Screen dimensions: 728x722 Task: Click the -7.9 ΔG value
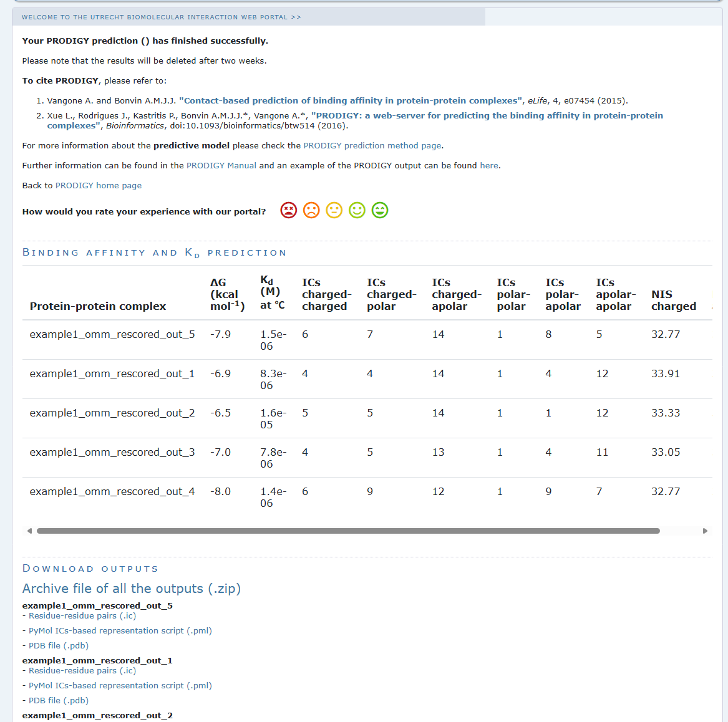pos(221,335)
